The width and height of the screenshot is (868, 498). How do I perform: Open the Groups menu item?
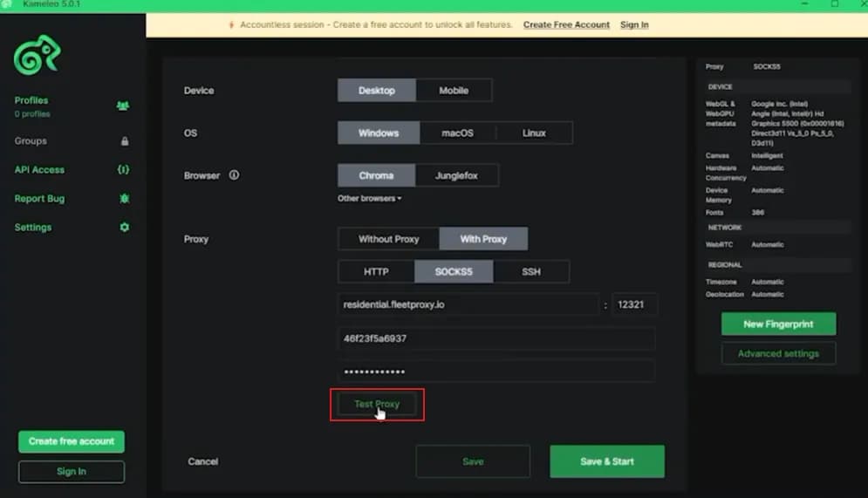[x=31, y=141]
